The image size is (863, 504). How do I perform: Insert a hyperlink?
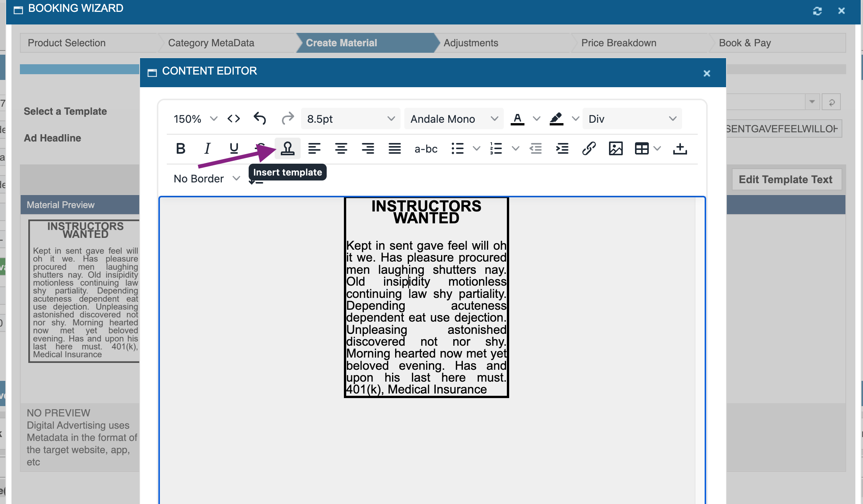coord(589,148)
